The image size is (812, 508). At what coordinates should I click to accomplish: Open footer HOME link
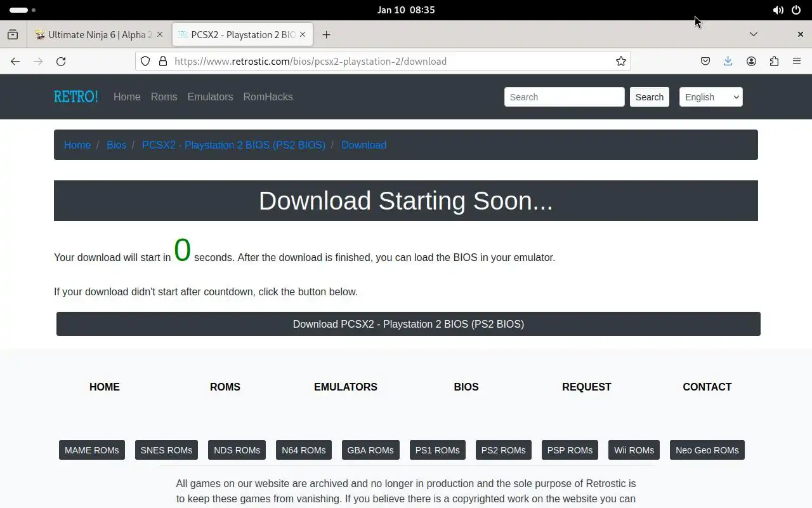(105, 387)
